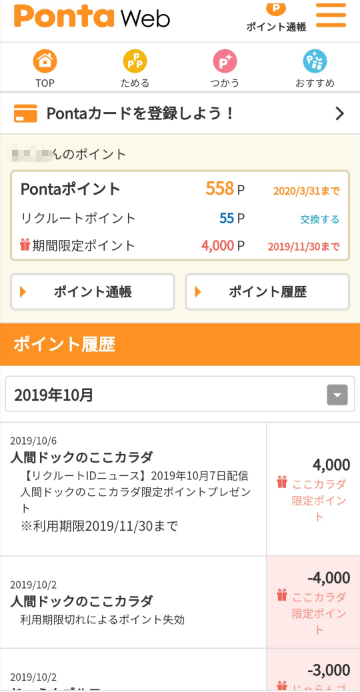Click gift icon beside 期間限定ポイント
Screen dimensions: 360x692
tap(25, 245)
